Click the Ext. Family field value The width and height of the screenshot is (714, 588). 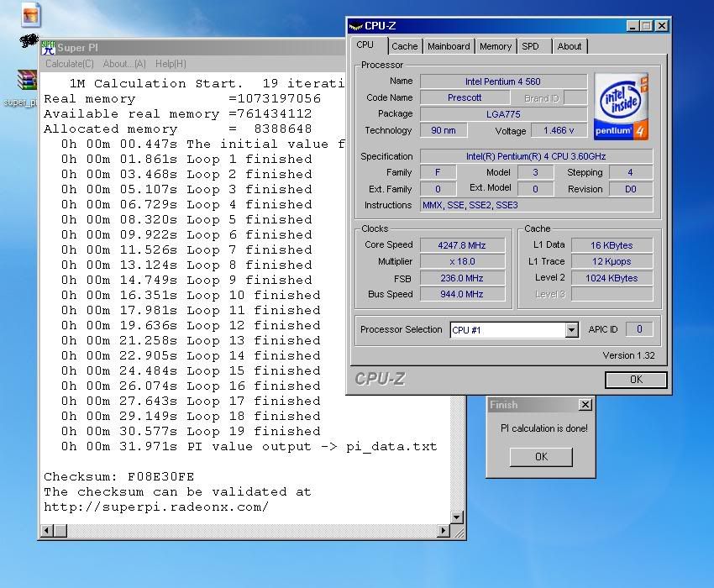438,189
